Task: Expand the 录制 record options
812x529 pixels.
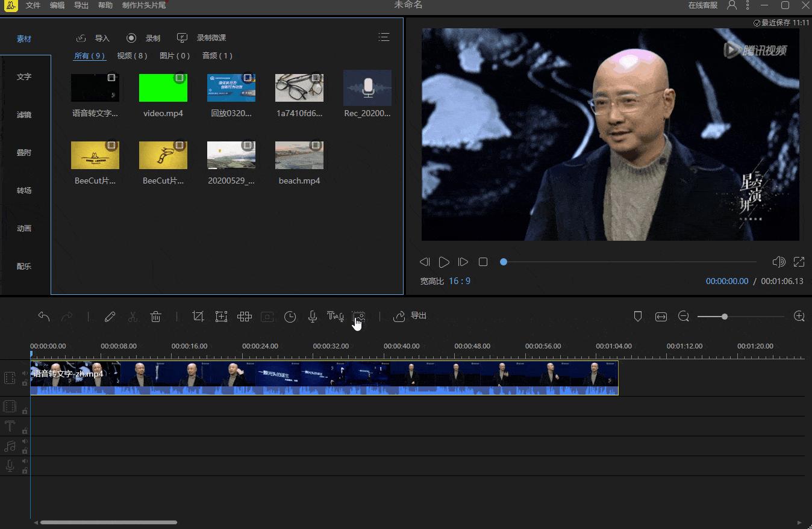Action: tap(143, 37)
